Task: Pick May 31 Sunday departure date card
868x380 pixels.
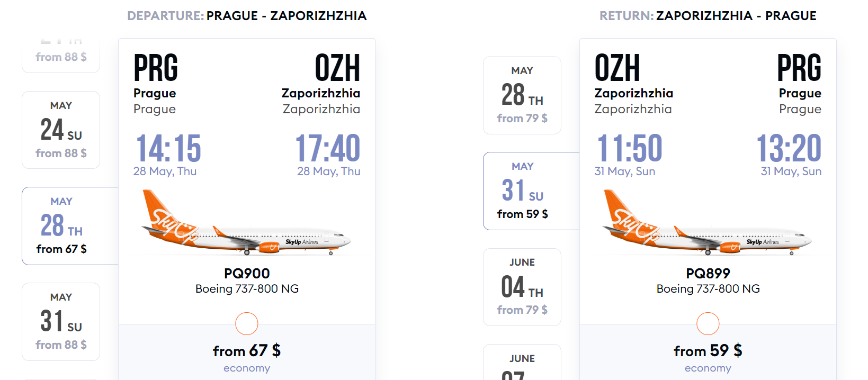Action: click(x=61, y=321)
